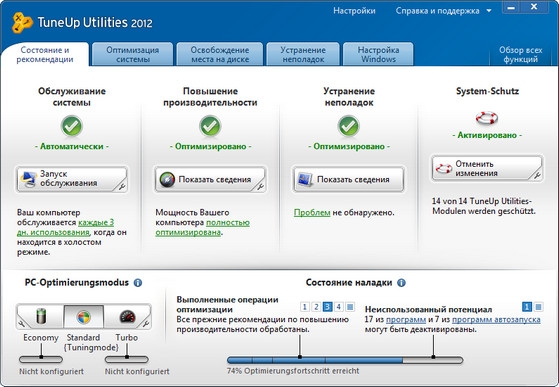Click the System-Schutz lifebuoy icon
Image resolution: width=559 pixels, height=387 pixels.
(487, 118)
